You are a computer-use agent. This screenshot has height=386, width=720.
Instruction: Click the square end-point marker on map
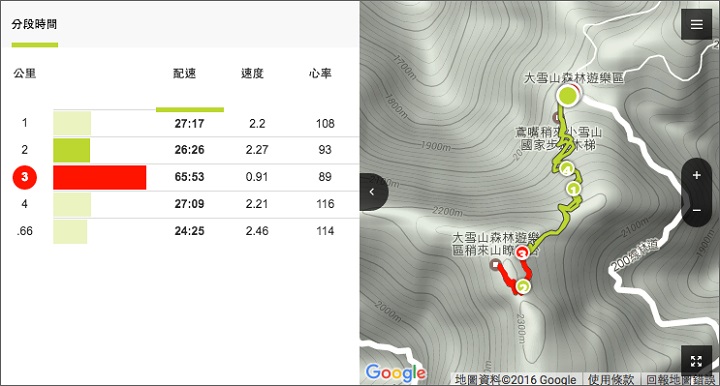click(x=495, y=264)
